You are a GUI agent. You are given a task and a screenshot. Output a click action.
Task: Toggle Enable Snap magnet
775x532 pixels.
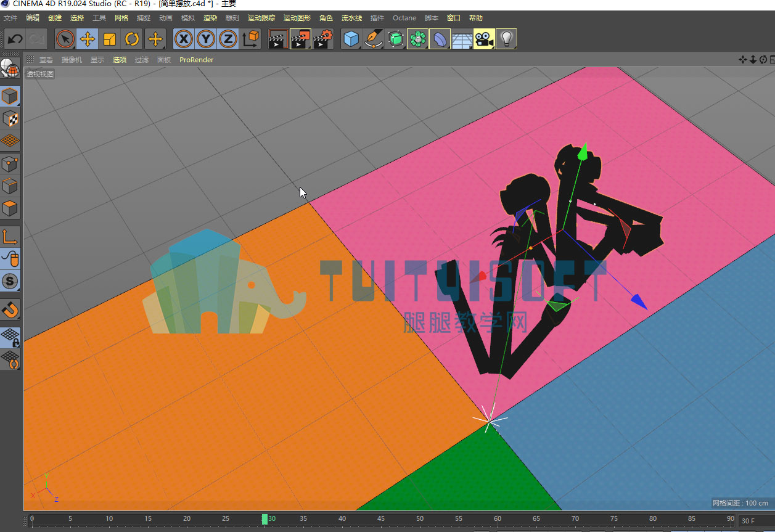coord(10,309)
